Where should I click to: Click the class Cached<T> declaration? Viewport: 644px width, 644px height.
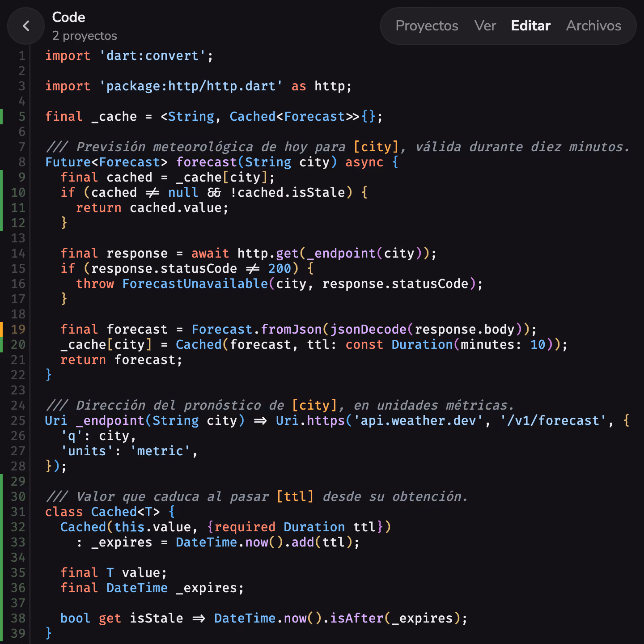pyautogui.click(x=102, y=512)
